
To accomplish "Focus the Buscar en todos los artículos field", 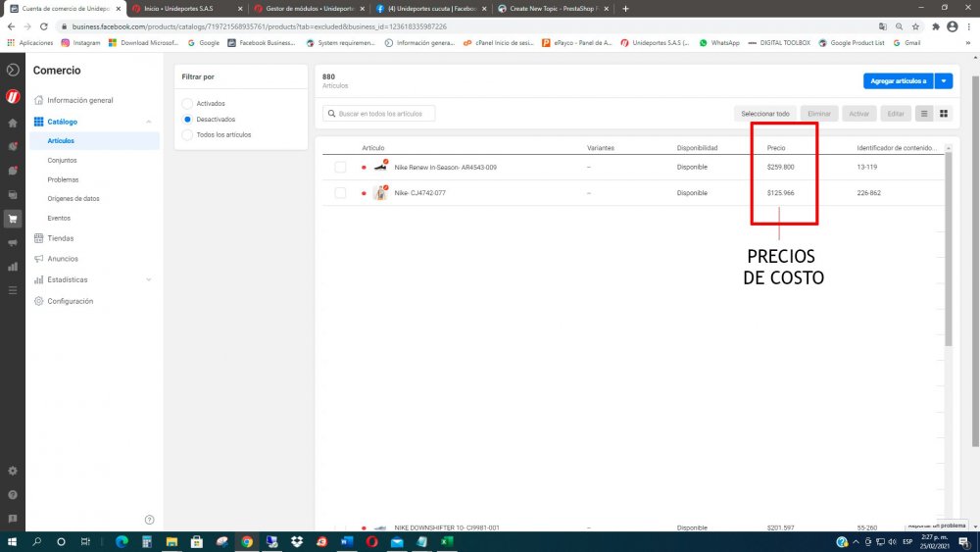I will tap(378, 114).
